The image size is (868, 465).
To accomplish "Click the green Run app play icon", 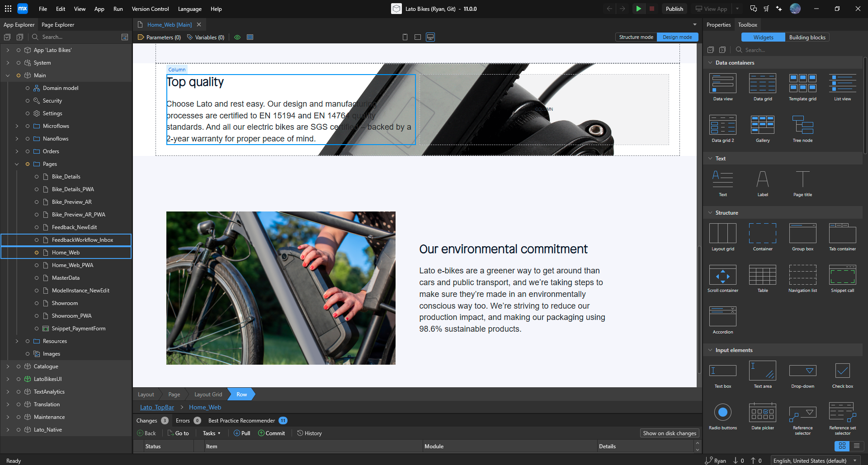I will pyautogui.click(x=638, y=9).
